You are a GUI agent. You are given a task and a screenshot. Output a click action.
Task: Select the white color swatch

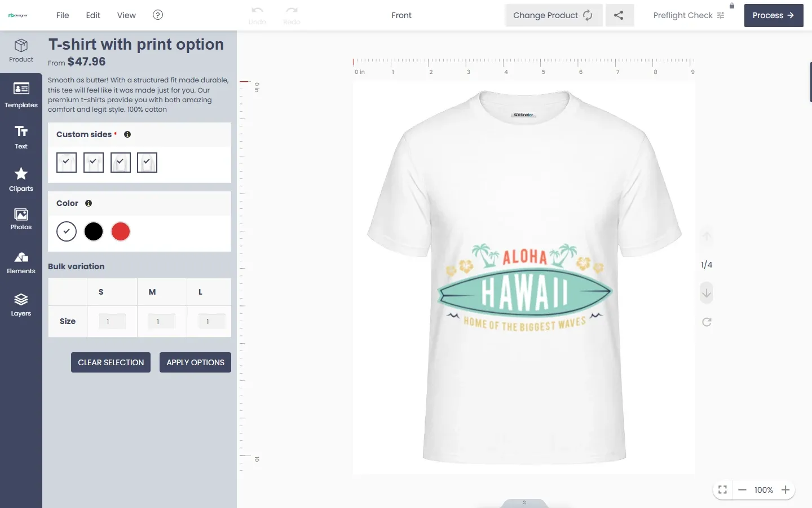[x=67, y=231]
